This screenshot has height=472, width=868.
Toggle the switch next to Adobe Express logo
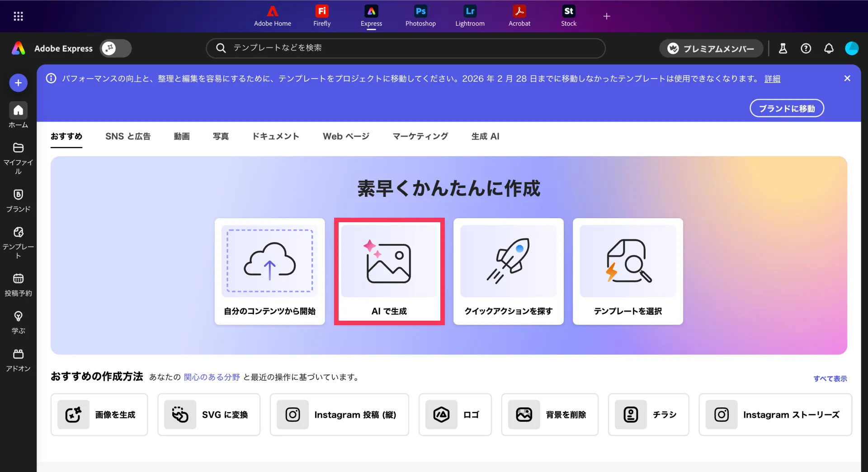(x=116, y=48)
